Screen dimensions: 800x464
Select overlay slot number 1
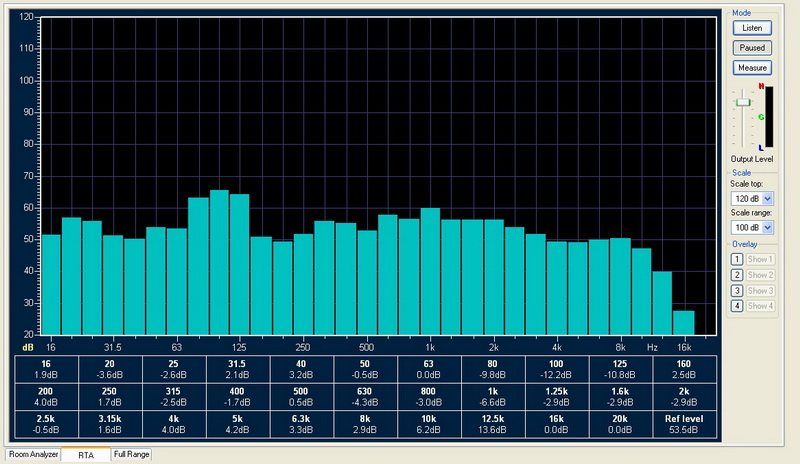[736, 260]
